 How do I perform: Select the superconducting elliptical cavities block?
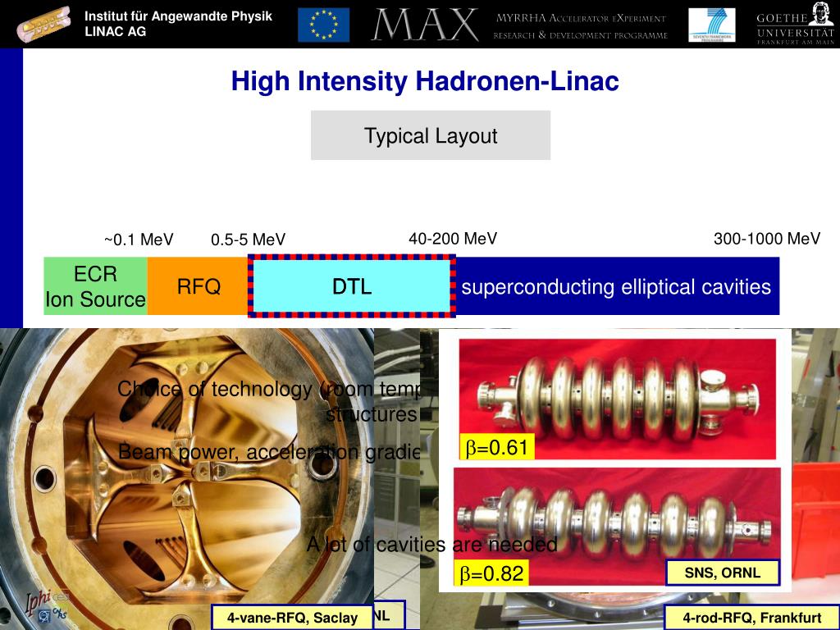617,286
